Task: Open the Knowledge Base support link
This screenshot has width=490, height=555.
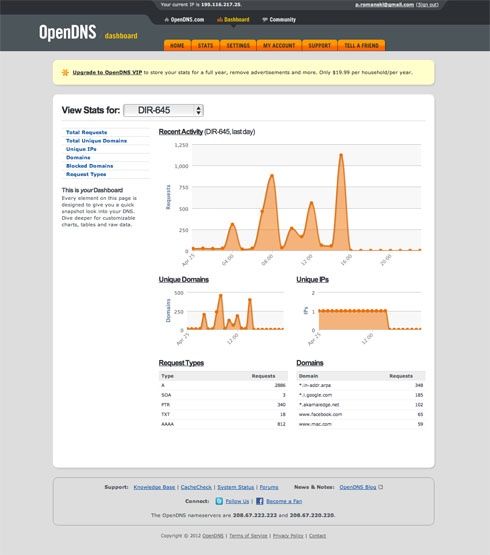Action: (x=154, y=487)
